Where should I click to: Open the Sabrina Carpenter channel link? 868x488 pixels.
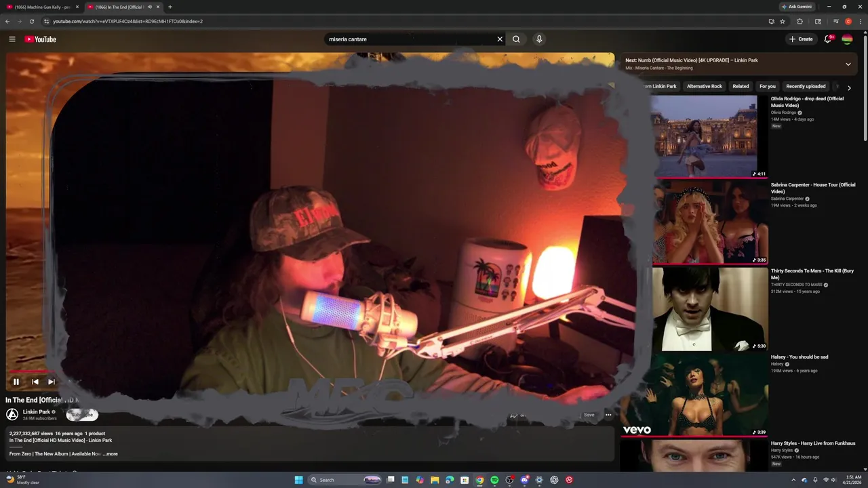point(787,199)
